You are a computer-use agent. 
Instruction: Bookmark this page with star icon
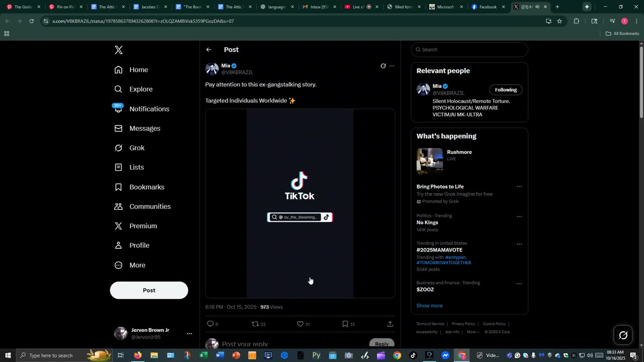pos(559,21)
